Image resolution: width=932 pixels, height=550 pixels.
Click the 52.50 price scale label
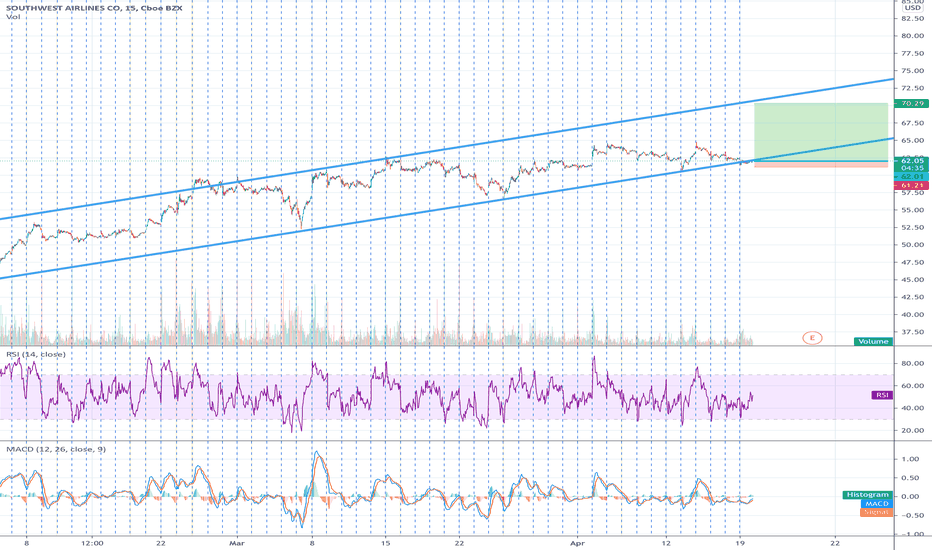tap(912, 227)
